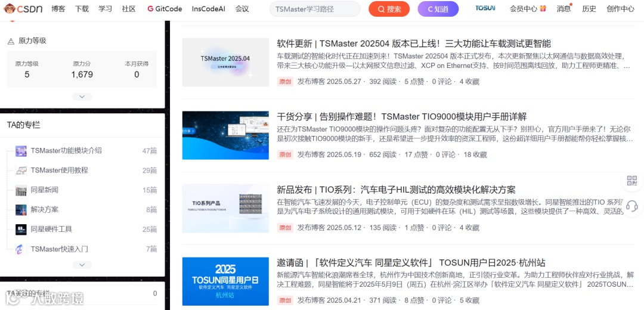Expand the TA的专栏 list chevron
Screen dimensions: 644x310
[82, 265]
